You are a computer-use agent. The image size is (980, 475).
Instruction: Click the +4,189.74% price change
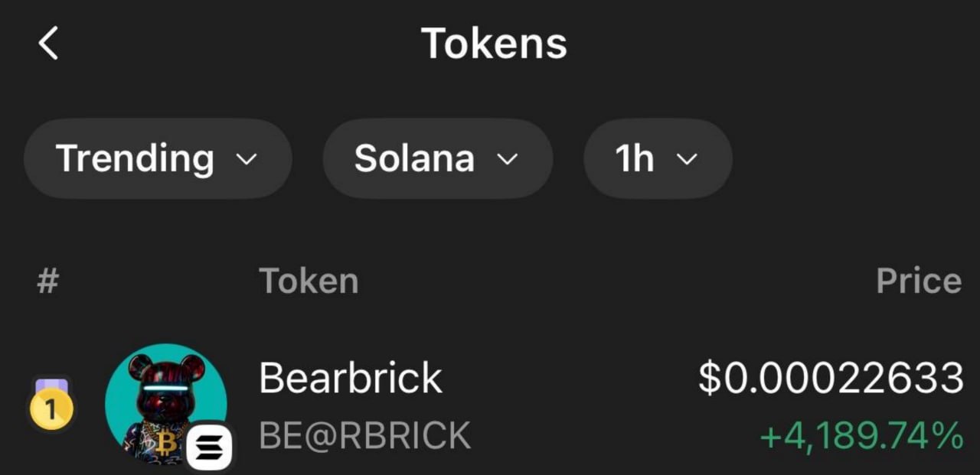(x=861, y=436)
